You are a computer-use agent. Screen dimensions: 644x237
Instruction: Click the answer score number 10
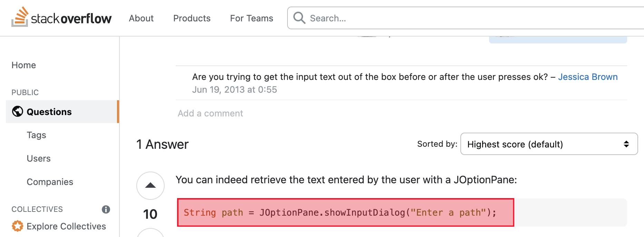coord(150,214)
